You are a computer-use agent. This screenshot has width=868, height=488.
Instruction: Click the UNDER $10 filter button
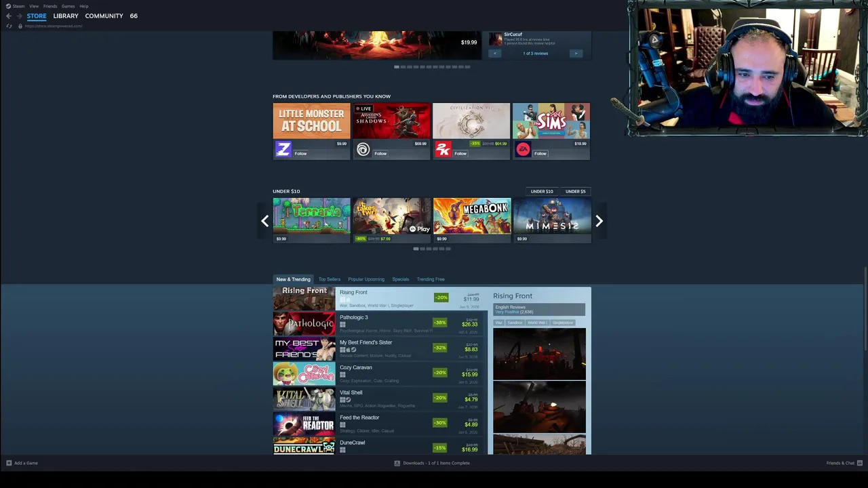point(542,191)
